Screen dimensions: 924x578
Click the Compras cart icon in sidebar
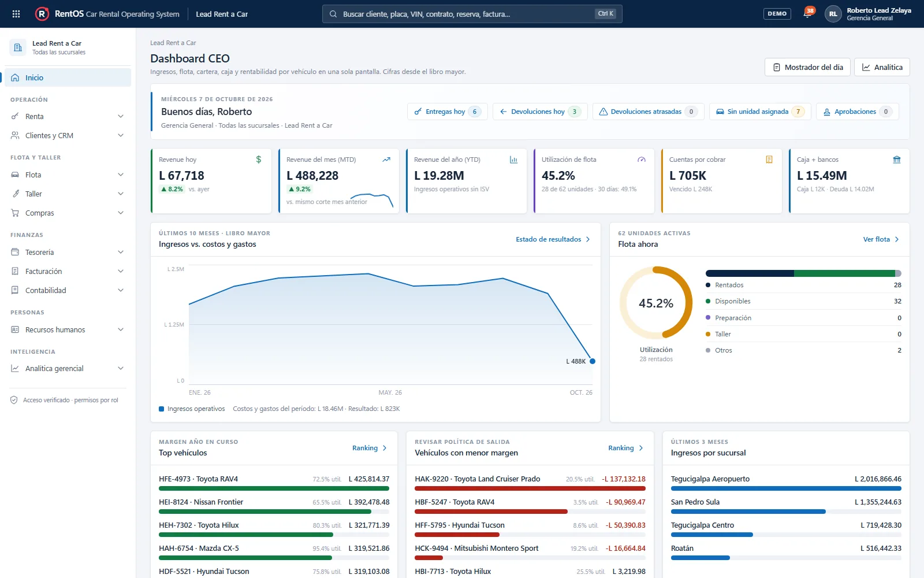(16, 213)
